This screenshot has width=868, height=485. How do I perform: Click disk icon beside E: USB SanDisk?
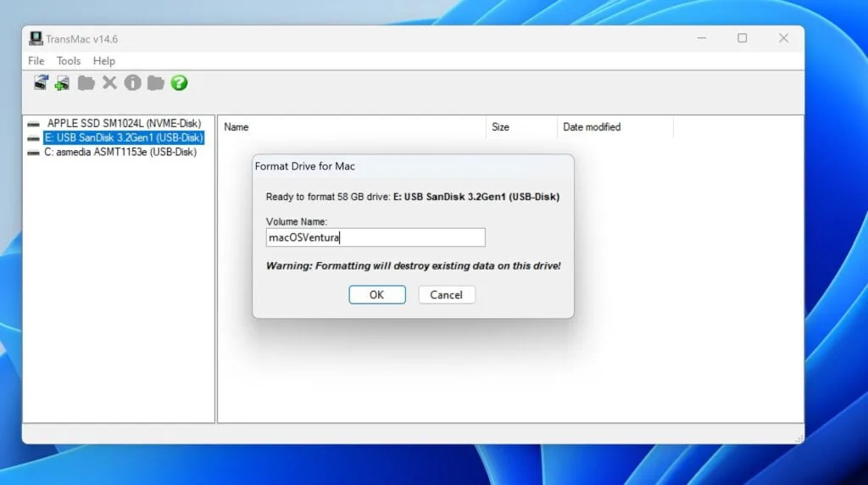pos(34,138)
